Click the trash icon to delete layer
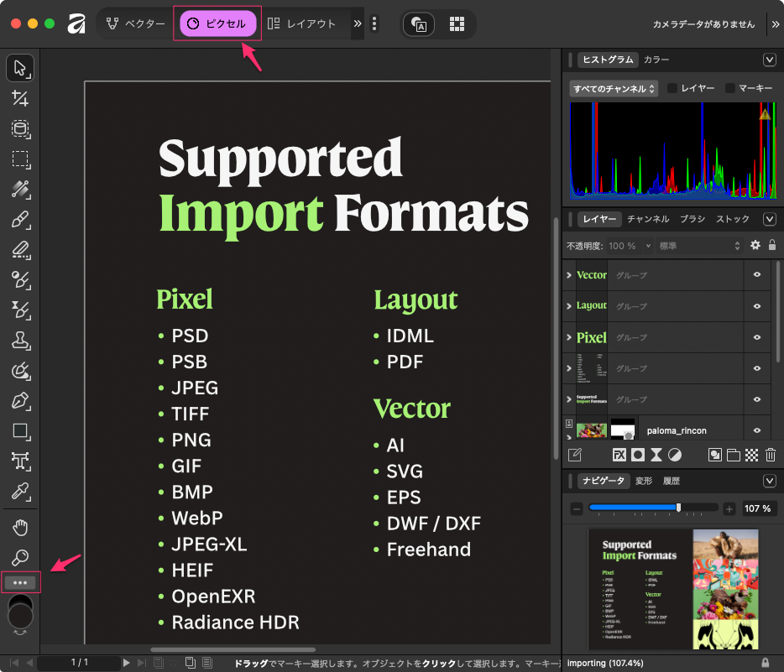Screen dimensions: 784x672 pyautogui.click(x=771, y=456)
